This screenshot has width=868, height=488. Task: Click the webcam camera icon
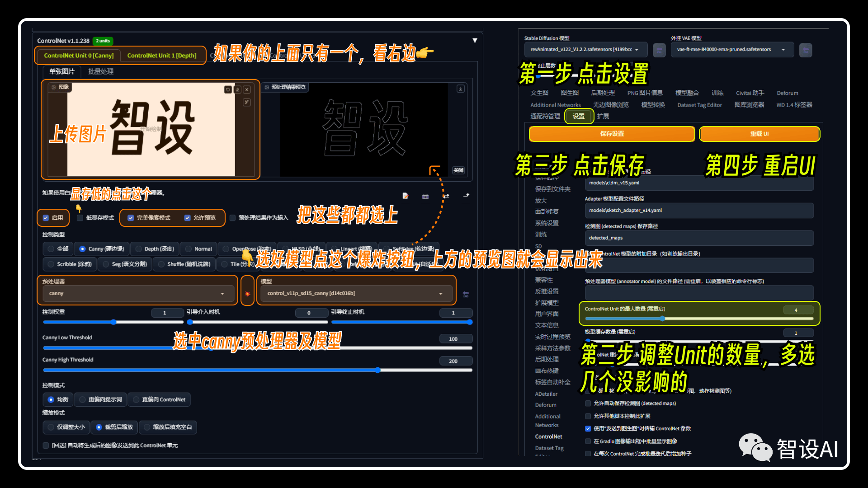pos(425,196)
